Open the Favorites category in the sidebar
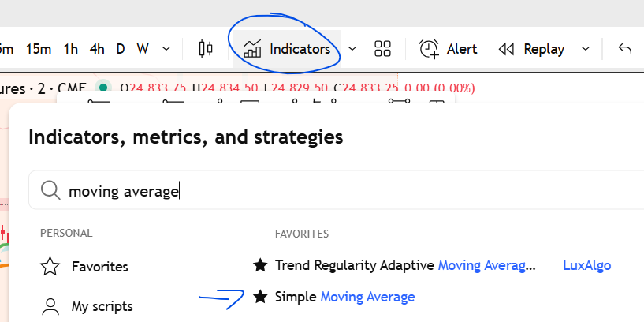This screenshot has width=644, height=322. (x=99, y=267)
